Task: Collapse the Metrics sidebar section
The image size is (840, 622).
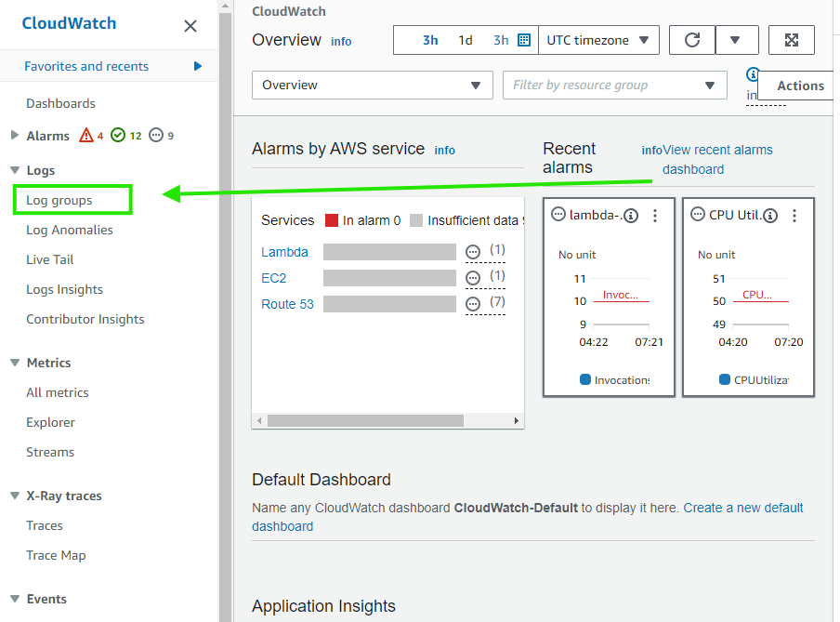Action: tap(14, 362)
